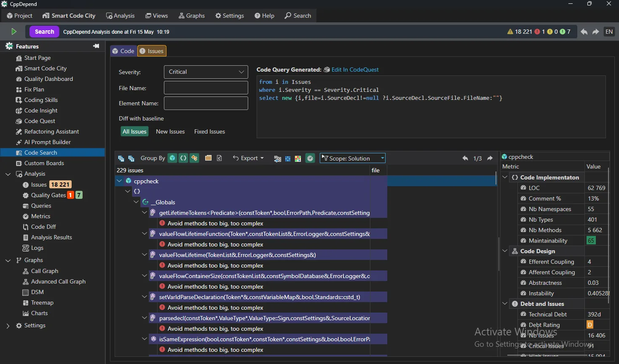Viewport: 619px width, 364px height.
Task: Toggle Group By project cube icon
Action: click(172, 158)
